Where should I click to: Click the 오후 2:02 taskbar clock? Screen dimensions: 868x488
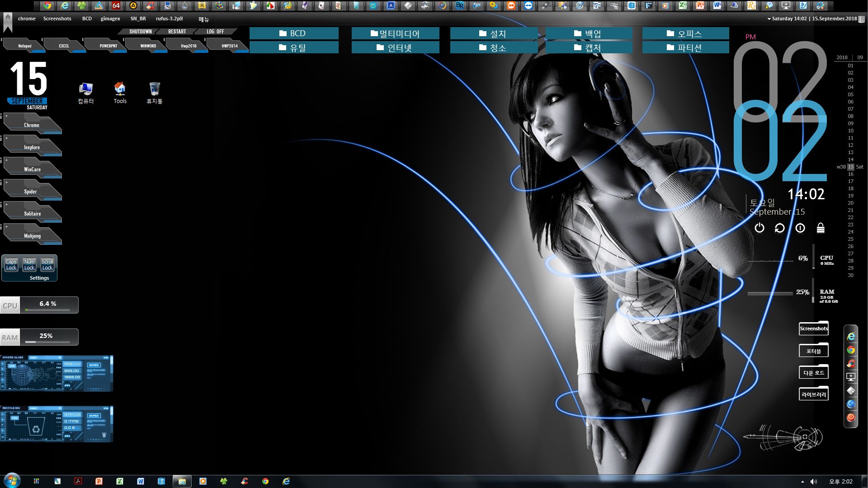pos(840,482)
